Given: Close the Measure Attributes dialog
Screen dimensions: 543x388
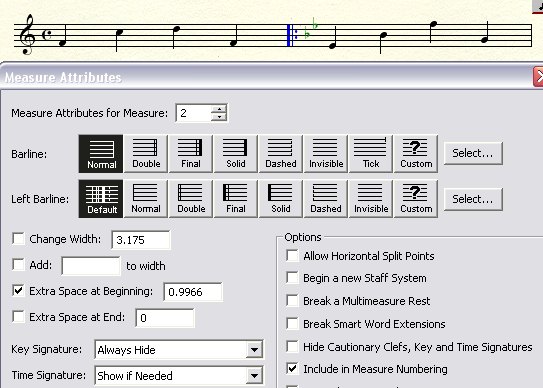Looking at the screenshot, I should [x=538, y=77].
